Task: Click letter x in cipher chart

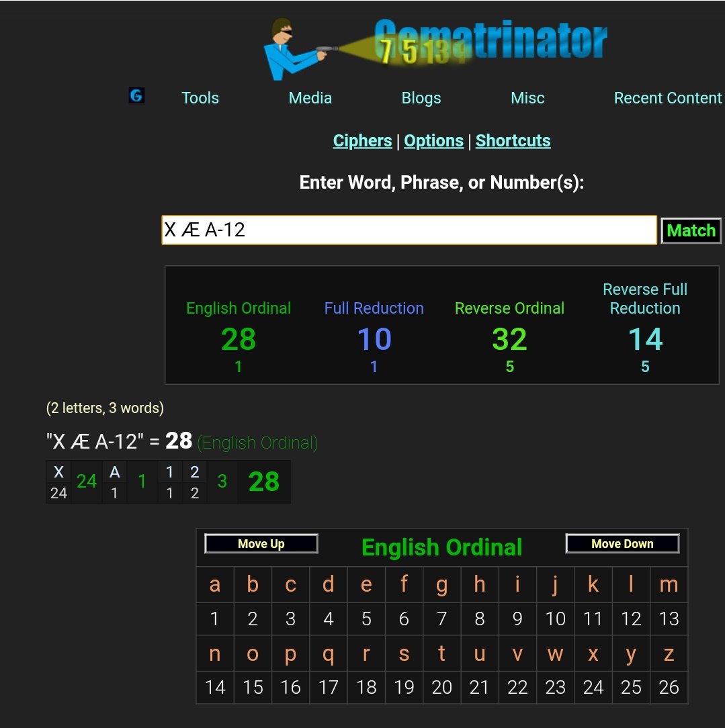Action: click(593, 653)
